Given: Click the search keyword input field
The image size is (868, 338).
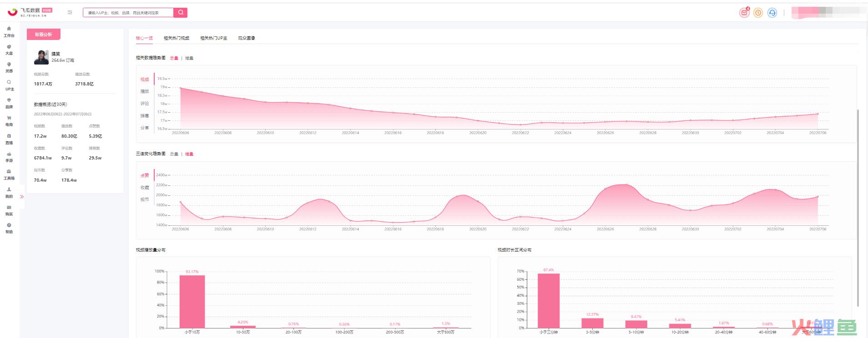Looking at the screenshot, I should (x=128, y=12).
